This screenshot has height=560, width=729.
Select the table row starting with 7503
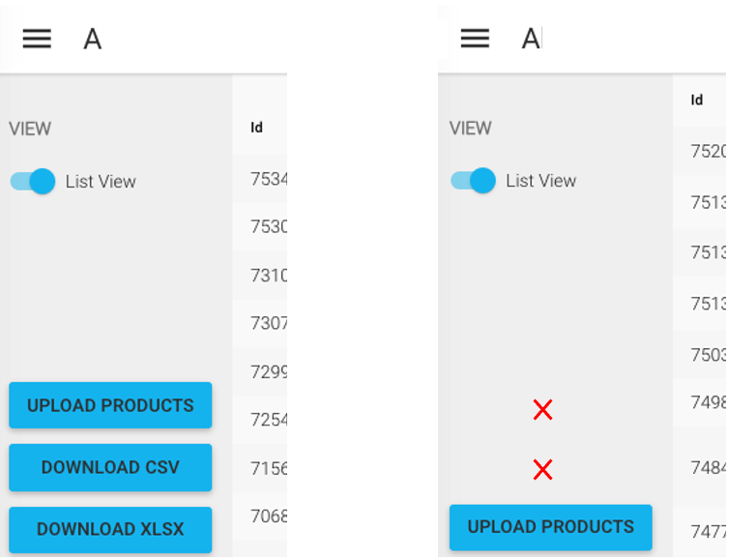click(707, 355)
